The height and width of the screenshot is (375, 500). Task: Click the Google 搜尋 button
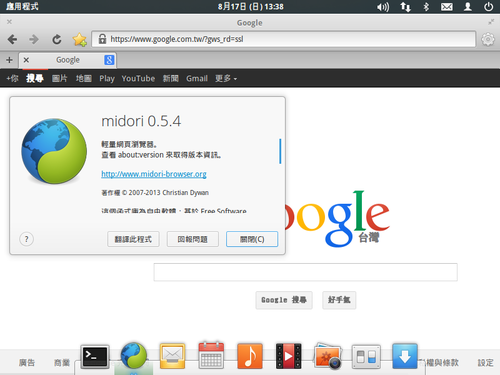coord(284,300)
